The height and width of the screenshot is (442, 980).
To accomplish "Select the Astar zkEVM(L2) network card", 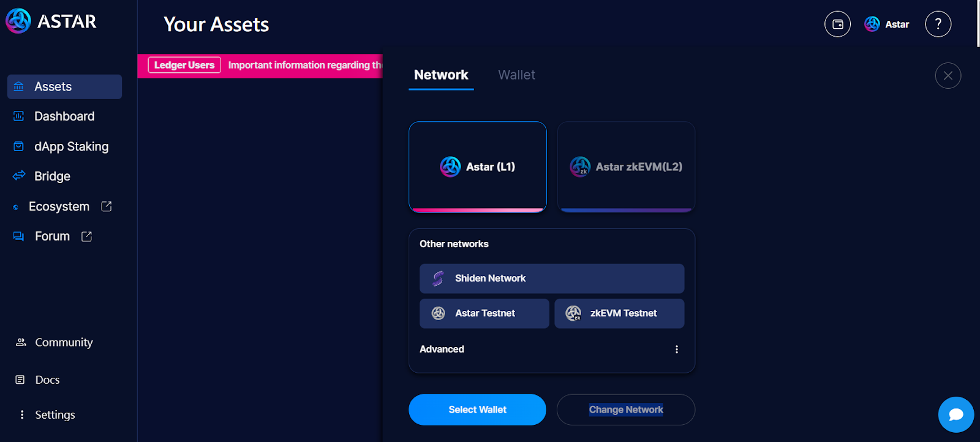I will (625, 167).
